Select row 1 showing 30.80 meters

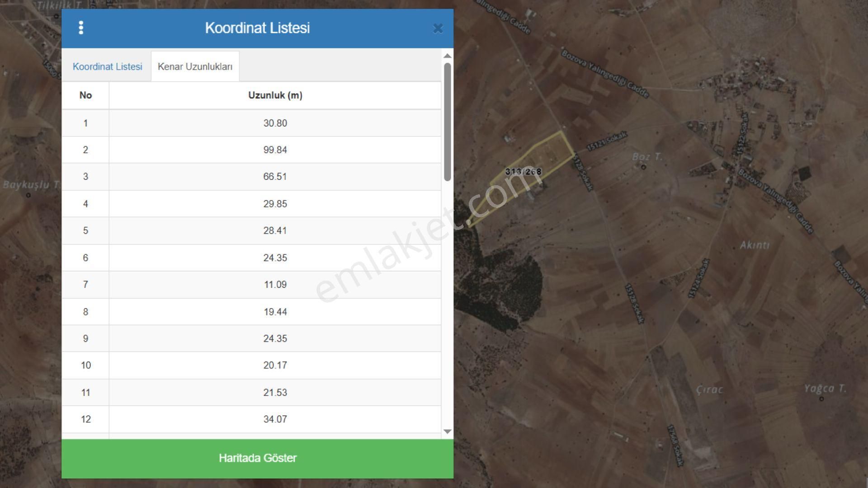275,123
